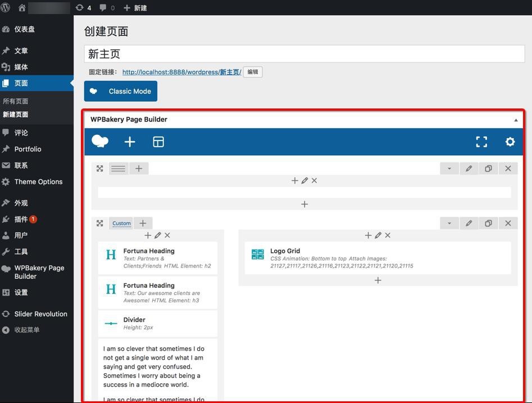Image resolution: width=532 pixels, height=403 pixels.
Task: Edit the column containing Fortuna Heading
Action: coord(158,236)
